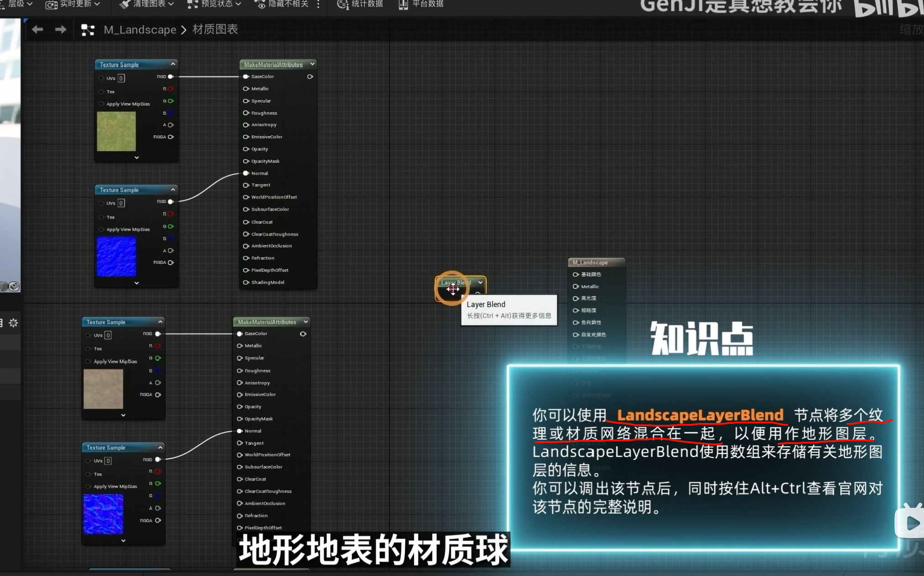The width and height of the screenshot is (924, 576).
Task: Open the settings gear in the left panel
Action: [13, 323]
